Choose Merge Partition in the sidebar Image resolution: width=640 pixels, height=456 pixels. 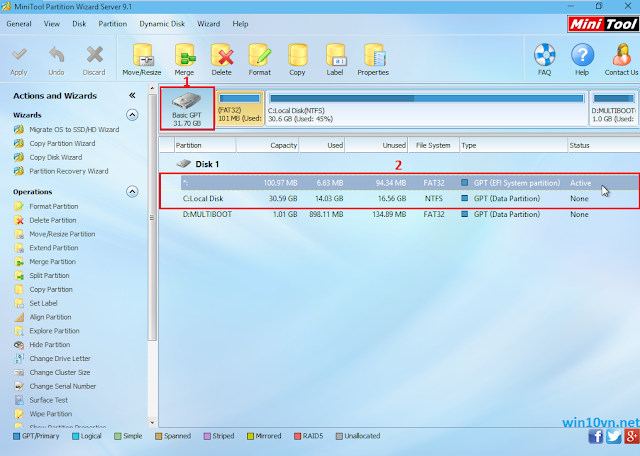click(52, 262)
